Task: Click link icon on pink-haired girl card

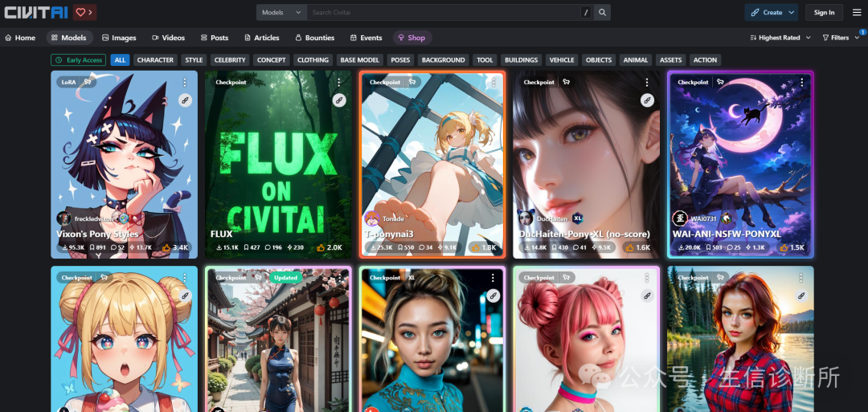Action: pos(646,296)
